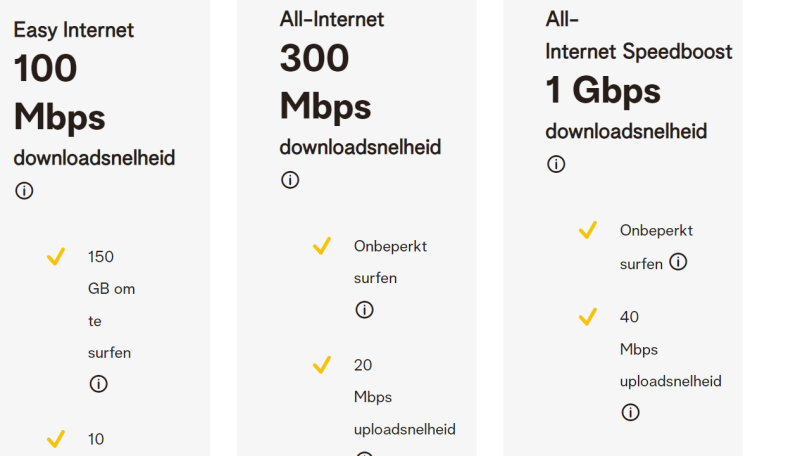
Task: Click checkmark beside All-Internet Onbeperkt surfen
Action: pos(322,246)
